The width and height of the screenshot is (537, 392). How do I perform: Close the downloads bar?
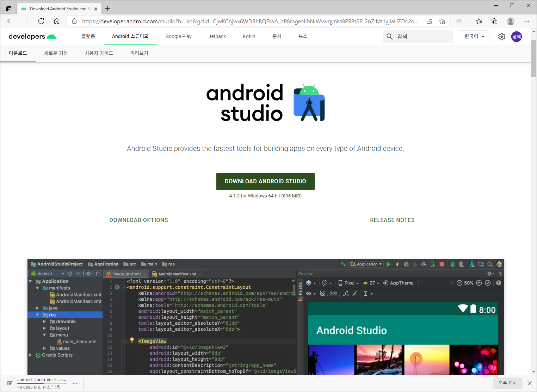point(530,383)
